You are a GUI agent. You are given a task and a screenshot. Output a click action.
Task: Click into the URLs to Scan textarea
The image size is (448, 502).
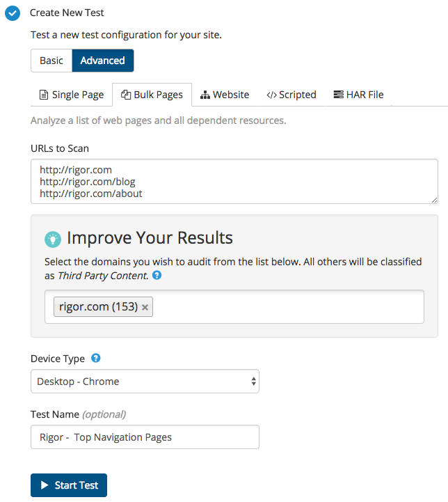tap(234, 181)
